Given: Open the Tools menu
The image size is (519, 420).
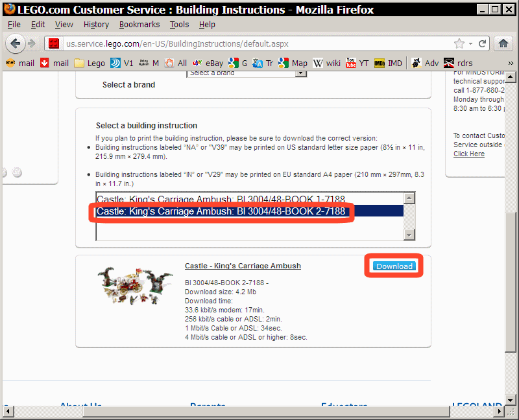Looking at the screenshot, I should click(x=179, y=25).
